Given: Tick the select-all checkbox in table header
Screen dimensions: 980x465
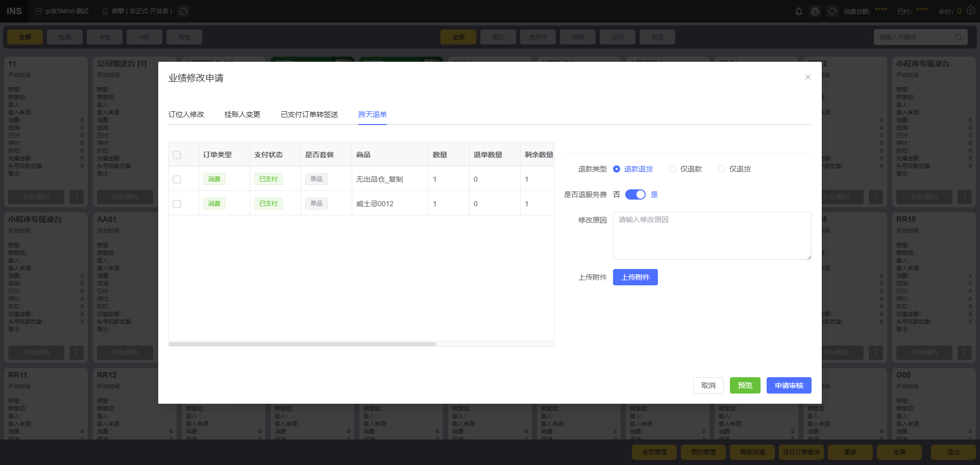Looking at the screenshot, I should tap(177, 155).
